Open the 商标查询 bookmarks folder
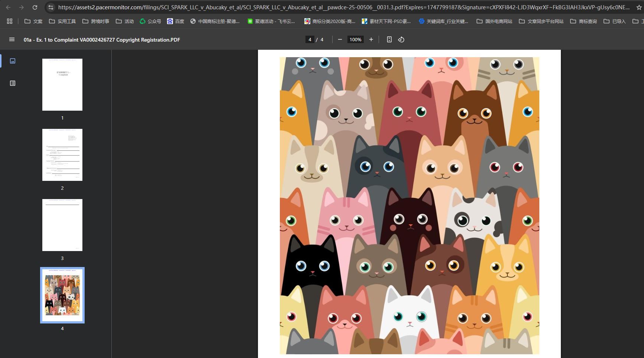The width and height of the screenshot is (644, 358). pyautogui.click(x=583, y=22)
